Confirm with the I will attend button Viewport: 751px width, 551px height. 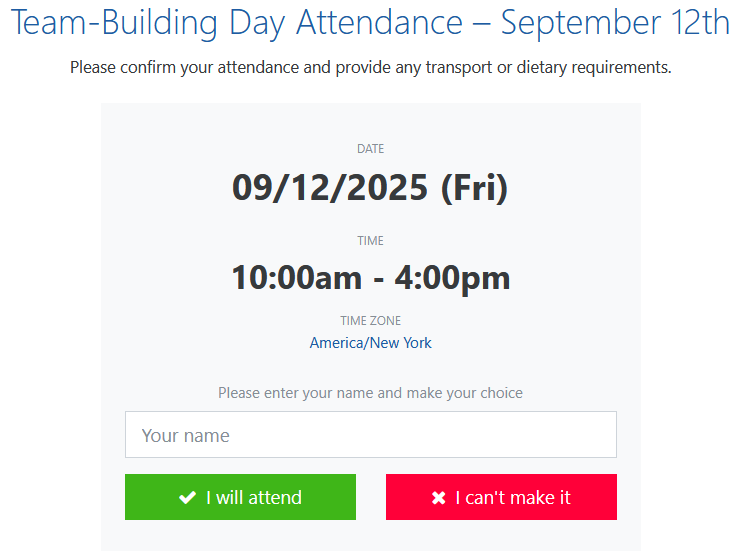pyautogui.click(x=240, y=497)
